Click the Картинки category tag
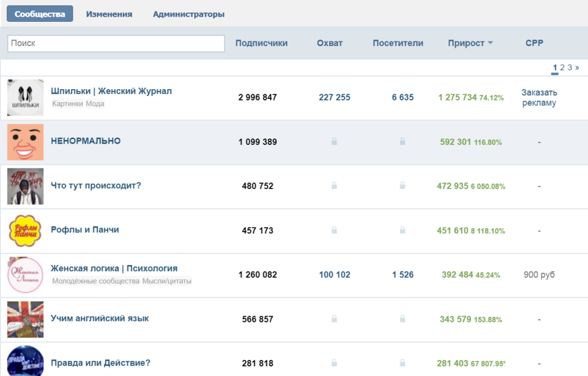Viewport: 588px width, 376px height. point(68,103)
